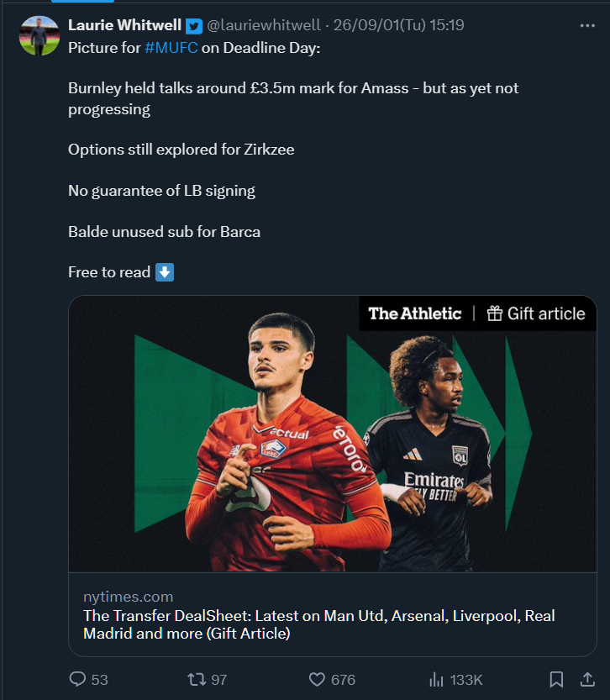Screen dimensions: 610x700
Task: Share the tweet via the upload icon
Action: tap(587, 679)
